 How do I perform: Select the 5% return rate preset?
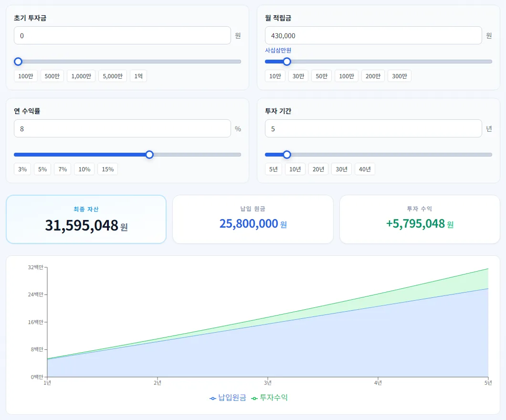coord(42,169)
